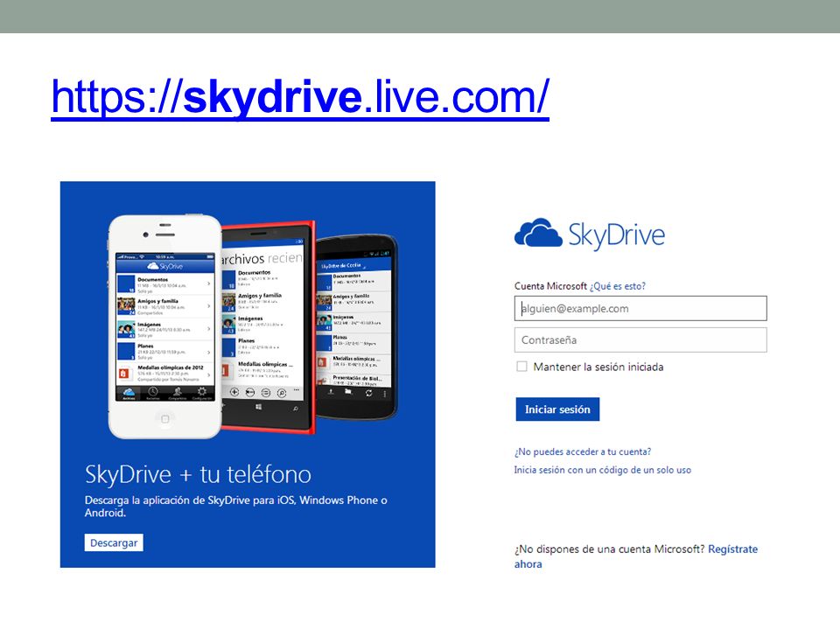
Task: Open 'Inicia sesión con un código de un solo uso'
Action: pos(602,470)
